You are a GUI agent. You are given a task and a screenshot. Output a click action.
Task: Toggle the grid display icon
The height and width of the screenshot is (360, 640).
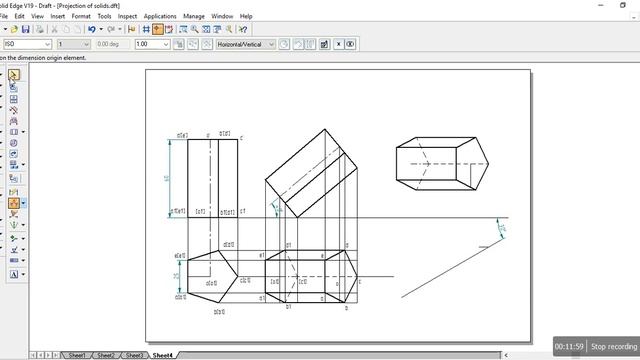146,29
